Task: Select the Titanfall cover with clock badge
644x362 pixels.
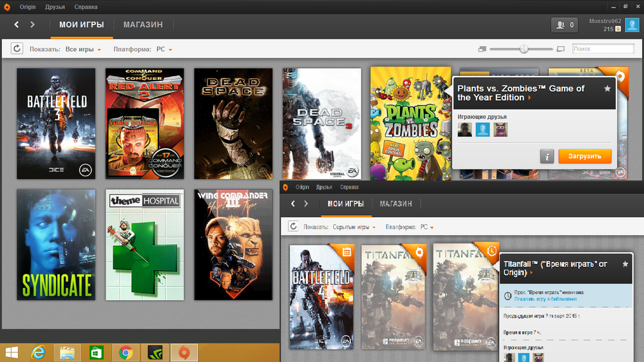Action: coord(466,297)
